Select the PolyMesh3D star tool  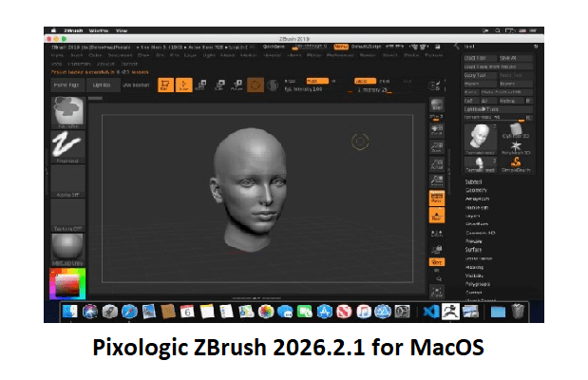point(516,148)
